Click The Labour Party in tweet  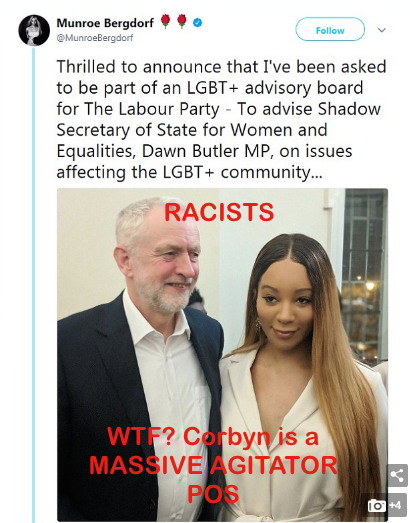152,109
